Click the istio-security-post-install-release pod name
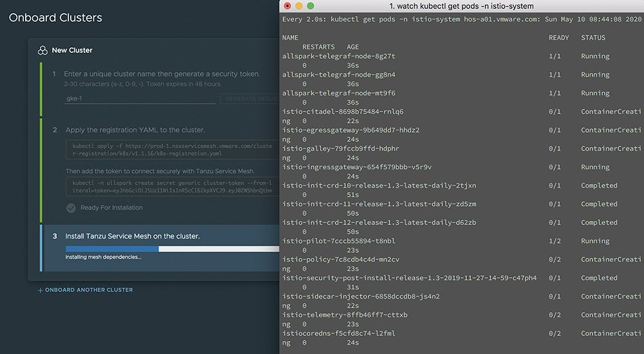Image resolution: width=644 pixels, height=354 pixels. [x=410, y=278]
